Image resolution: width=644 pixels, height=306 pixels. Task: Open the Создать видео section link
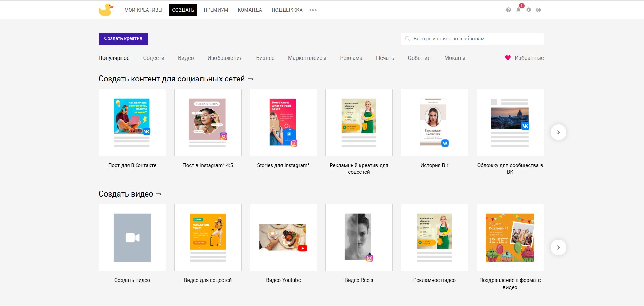(x=130, y=194)
